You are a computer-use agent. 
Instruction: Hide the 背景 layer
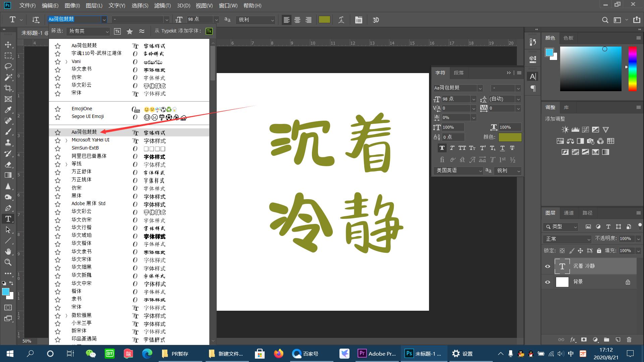click(x=547, y=282)
